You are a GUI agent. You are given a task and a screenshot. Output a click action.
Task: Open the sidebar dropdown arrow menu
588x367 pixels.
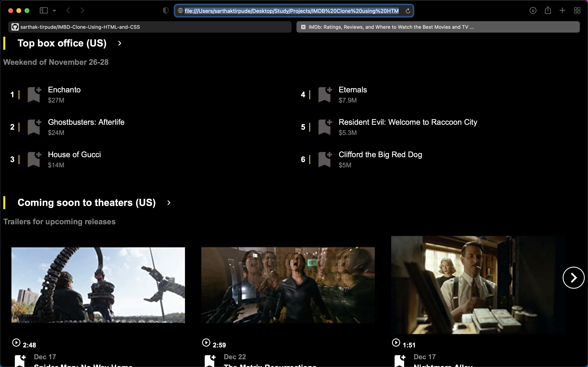coord(55,10)
